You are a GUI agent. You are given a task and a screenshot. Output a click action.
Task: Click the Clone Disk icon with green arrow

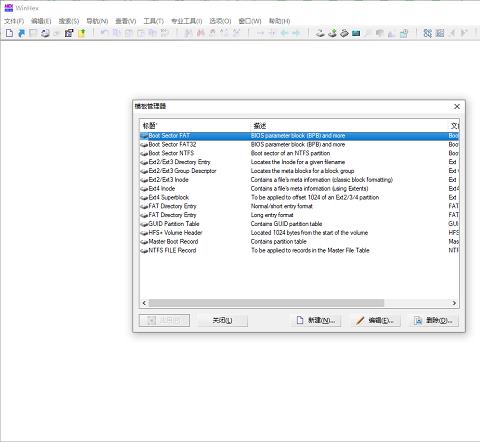tap(332, 33)
